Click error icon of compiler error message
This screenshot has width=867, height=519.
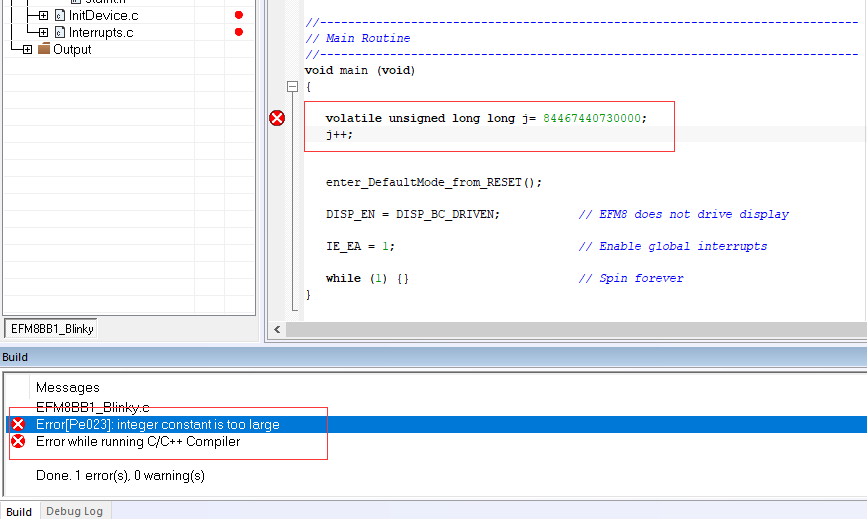pos(18,442)
